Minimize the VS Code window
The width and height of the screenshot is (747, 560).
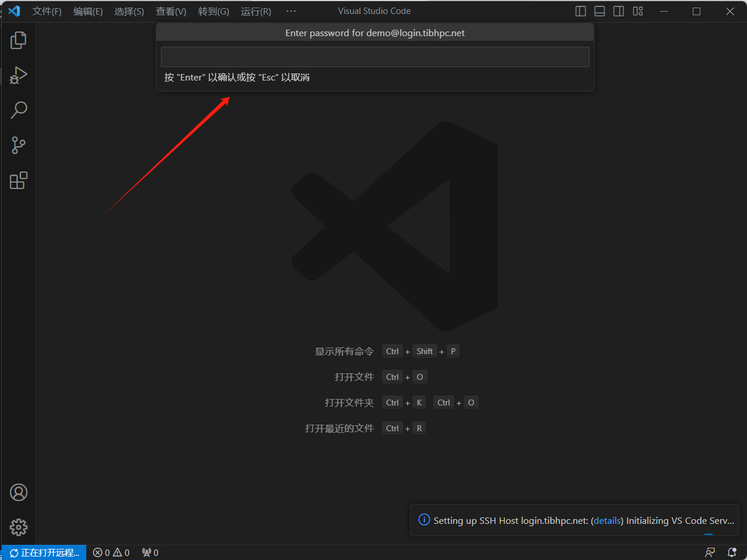[x=664, y=11]
